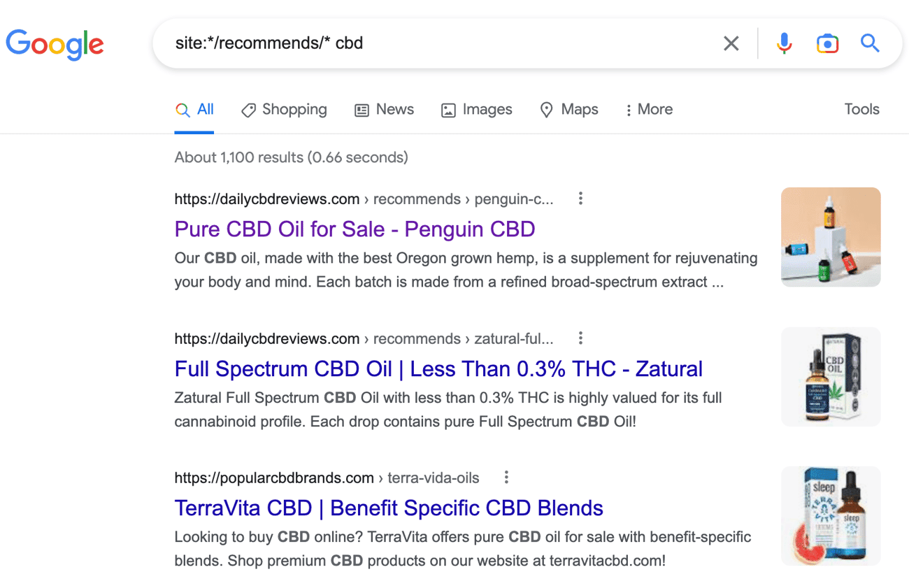Open Full Spectrum CBD Oil Zatural link
Screen dimensions: 909x588
point(438,368)
